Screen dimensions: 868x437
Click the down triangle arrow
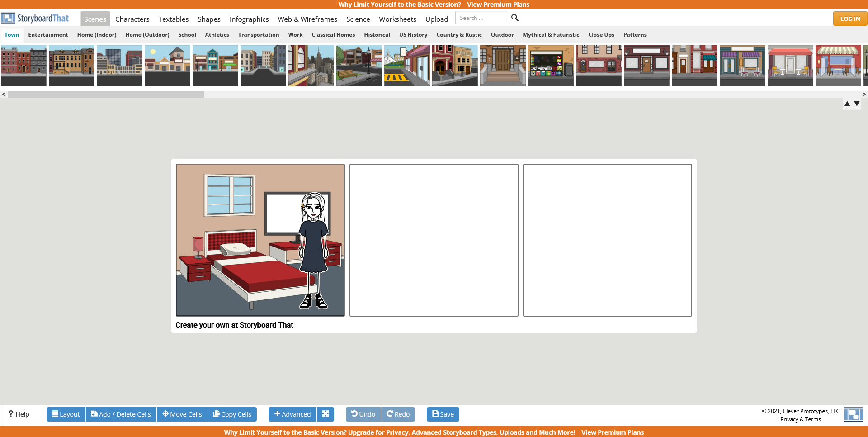tap(857, 104)
